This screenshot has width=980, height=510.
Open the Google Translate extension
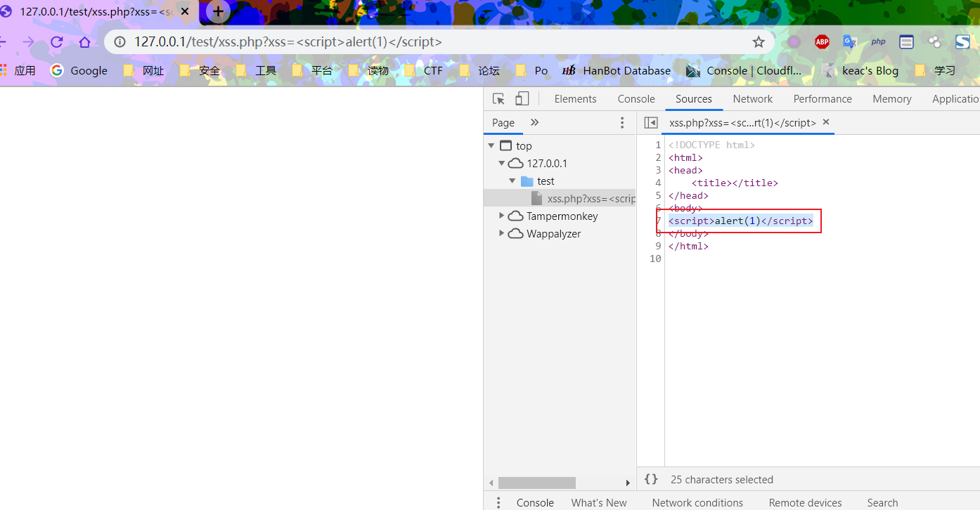coord(850,42)
